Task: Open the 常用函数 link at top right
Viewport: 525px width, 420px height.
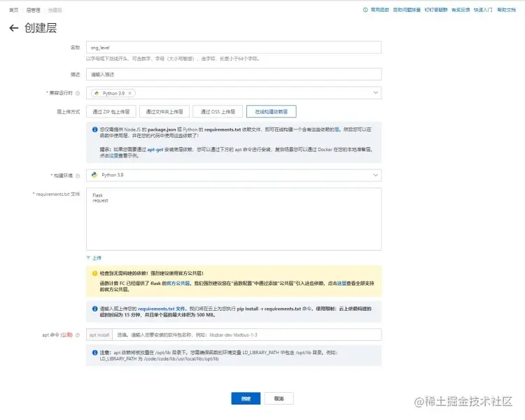Action: (x=379, y=10)
